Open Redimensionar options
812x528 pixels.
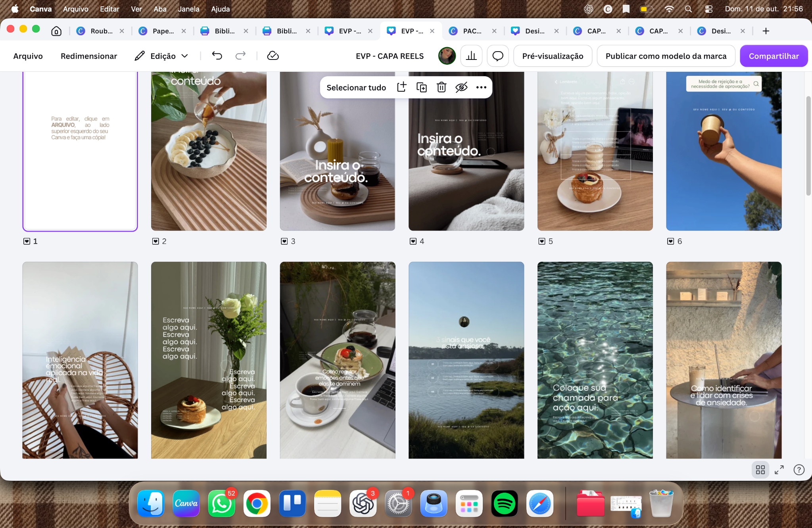(89, 56)
